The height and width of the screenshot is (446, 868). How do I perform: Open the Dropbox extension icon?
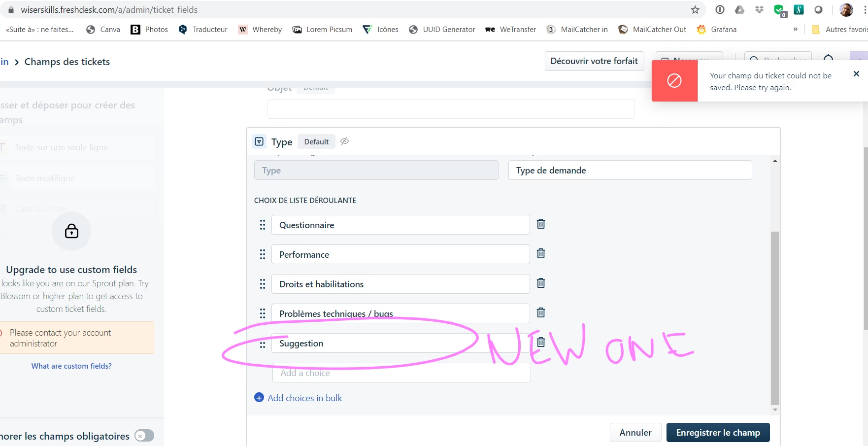coord(759,10)
